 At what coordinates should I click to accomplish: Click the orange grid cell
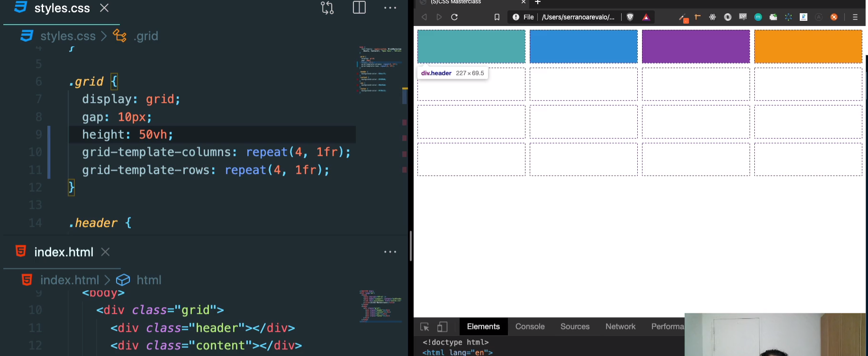[x=808, y=46]
